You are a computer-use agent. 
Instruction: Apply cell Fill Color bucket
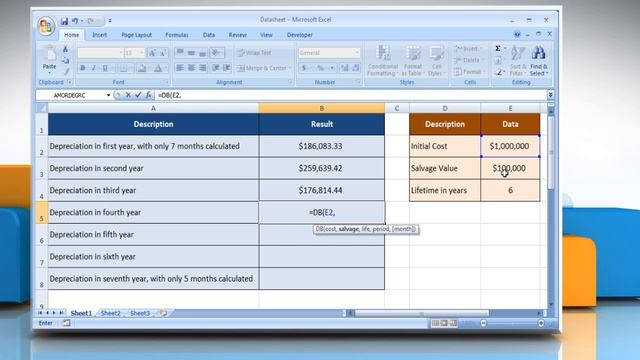pos(142,68)
